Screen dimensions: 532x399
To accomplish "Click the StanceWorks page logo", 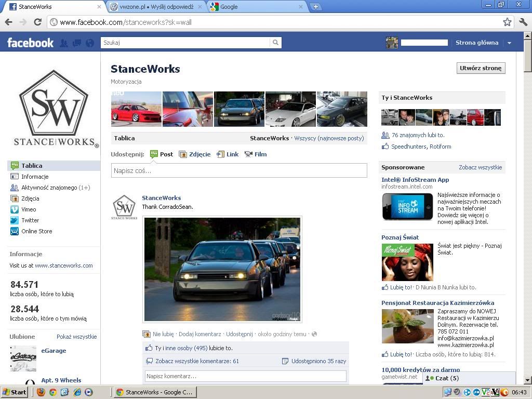I will pyautogui.click(x=54, y=109).
